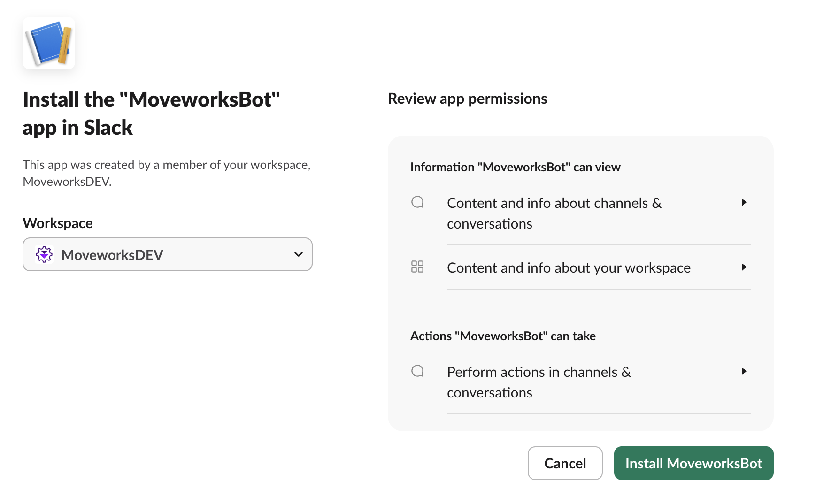Image resolution: width=816 pixels, height=504 pixels.
Task: Click the 'Review app permissions' heading
Action: point(468,99)
